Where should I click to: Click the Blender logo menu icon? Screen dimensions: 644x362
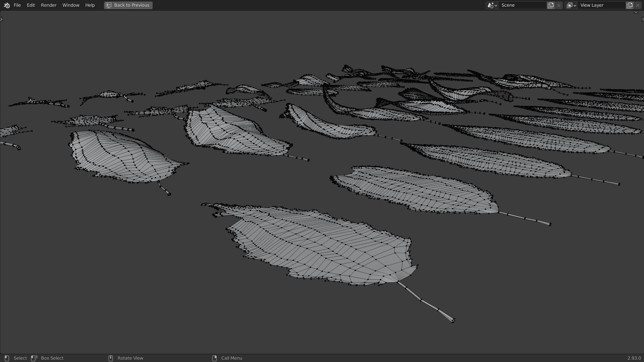[x=7, y=5]
